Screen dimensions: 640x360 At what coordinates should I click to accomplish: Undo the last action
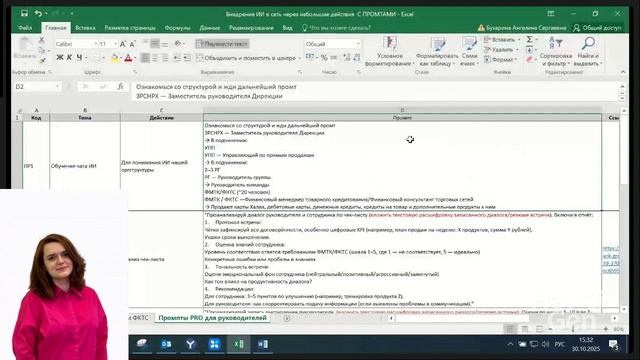(38, 13)
